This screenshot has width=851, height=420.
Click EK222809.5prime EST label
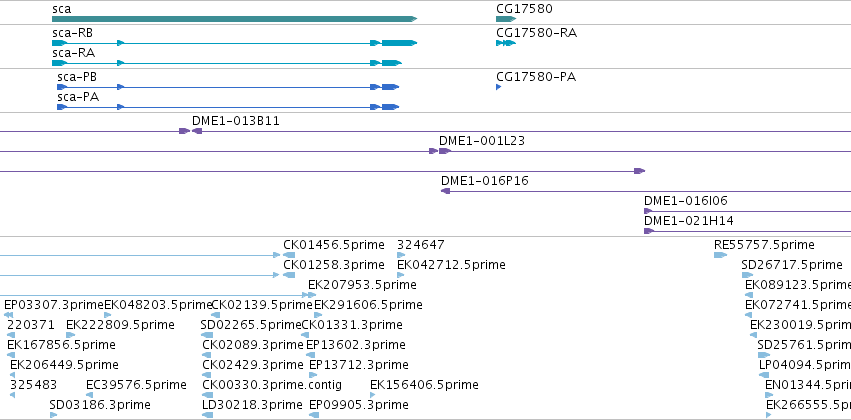pos(120,325)
